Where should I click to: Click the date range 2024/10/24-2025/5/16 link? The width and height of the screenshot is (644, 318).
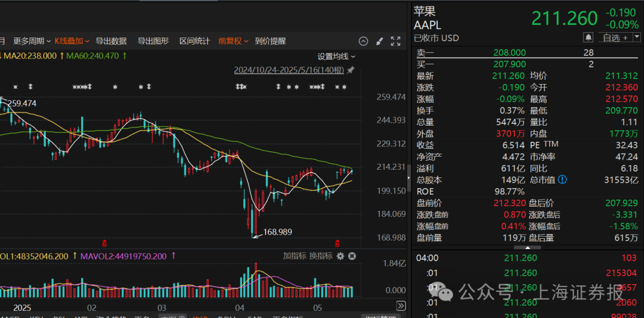pyautogui.click(x=289, y=70)
